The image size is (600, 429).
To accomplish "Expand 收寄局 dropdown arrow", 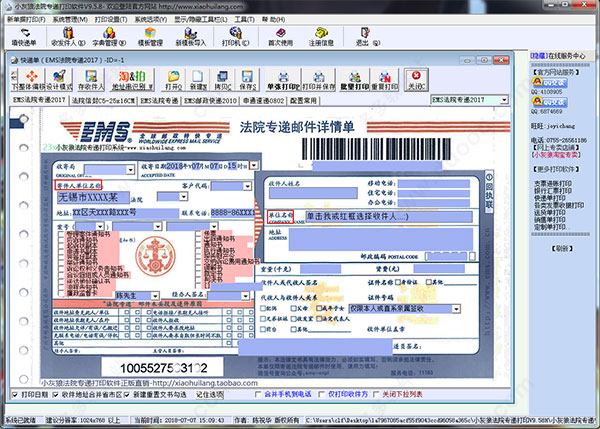I will point(130,169).
